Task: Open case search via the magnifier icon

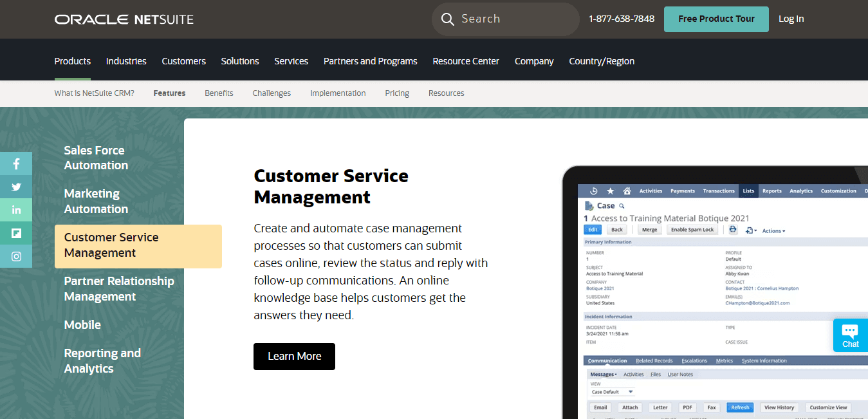Action: (x=622, y=205)
